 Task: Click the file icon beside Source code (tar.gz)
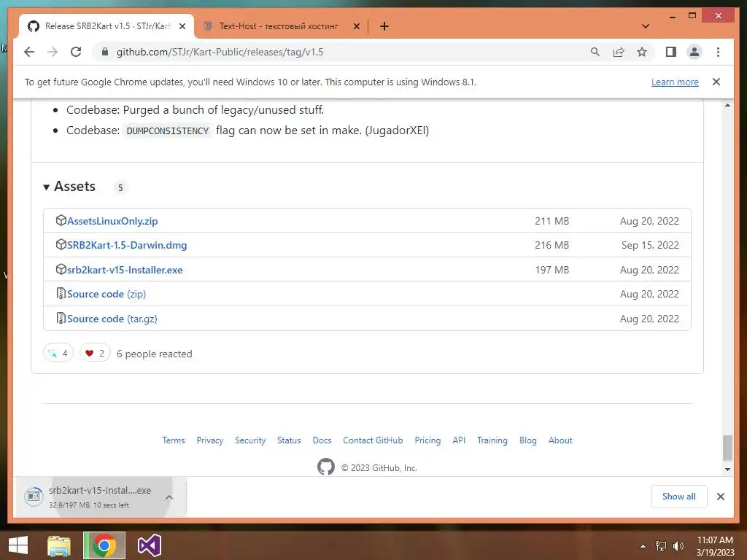point(61,318)
